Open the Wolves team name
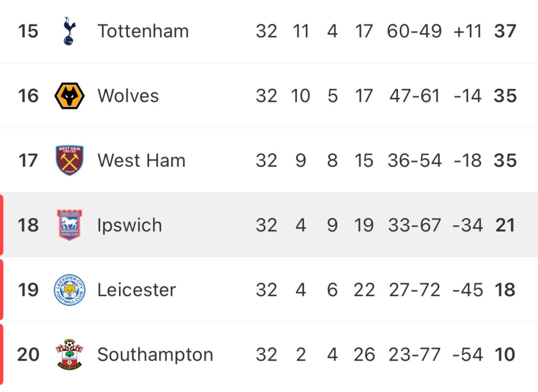The height and width of the screenshot is (392, 538). click(128, 96)
